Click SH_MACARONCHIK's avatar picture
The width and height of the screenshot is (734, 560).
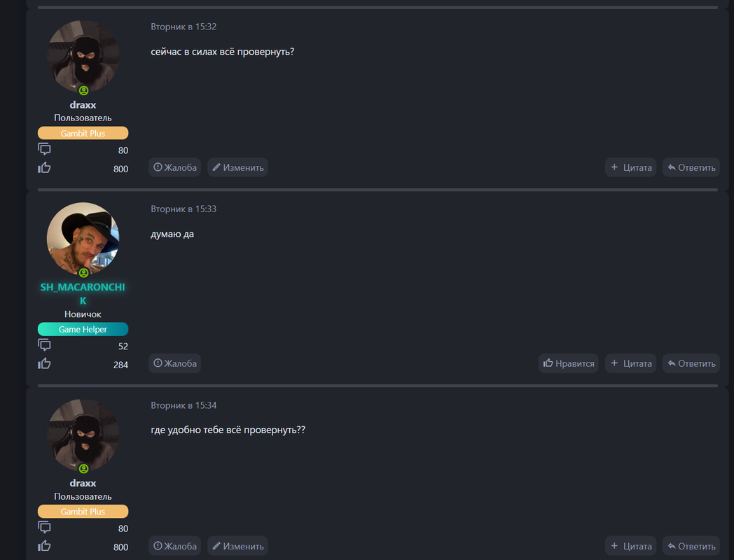coord(83,239)
